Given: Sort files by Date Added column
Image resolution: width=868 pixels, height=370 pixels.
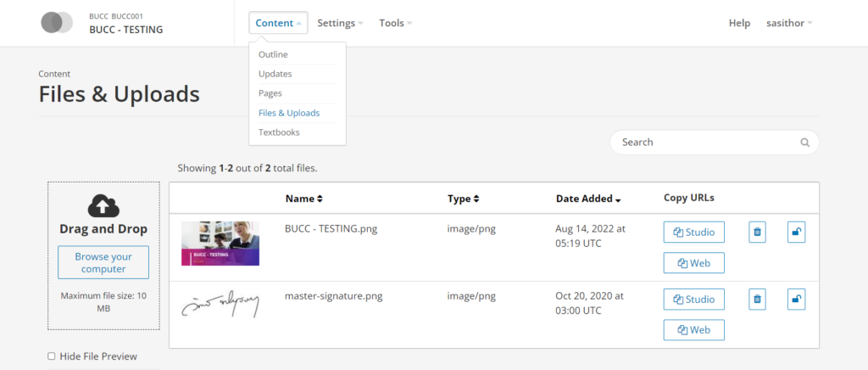Looking at the screenshot, I should coord(588,199).
